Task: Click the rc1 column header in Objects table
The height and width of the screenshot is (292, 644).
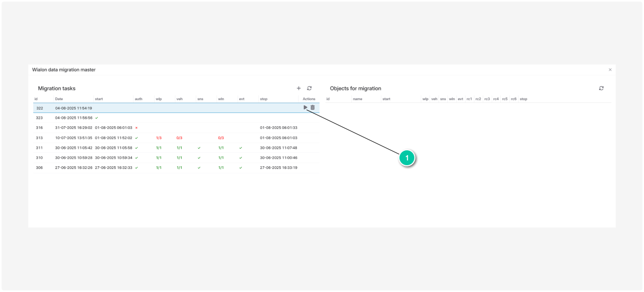Action: (469, 99)
